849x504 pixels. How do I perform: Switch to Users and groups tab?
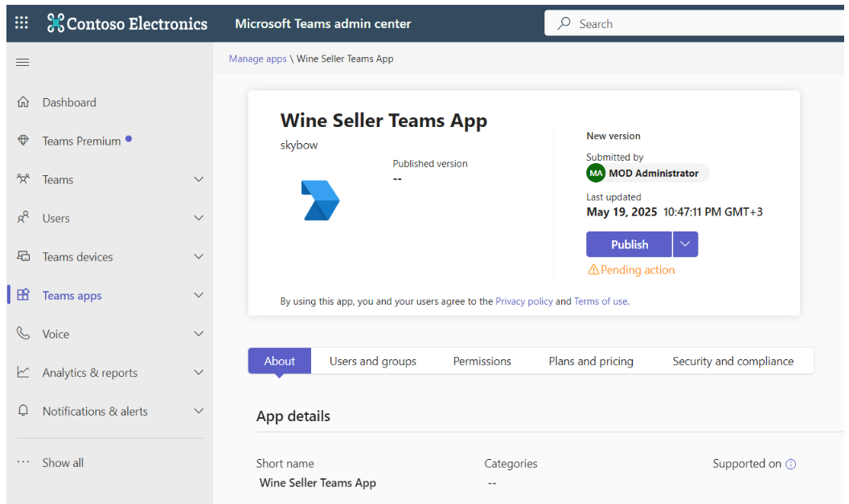pos(373,361)
